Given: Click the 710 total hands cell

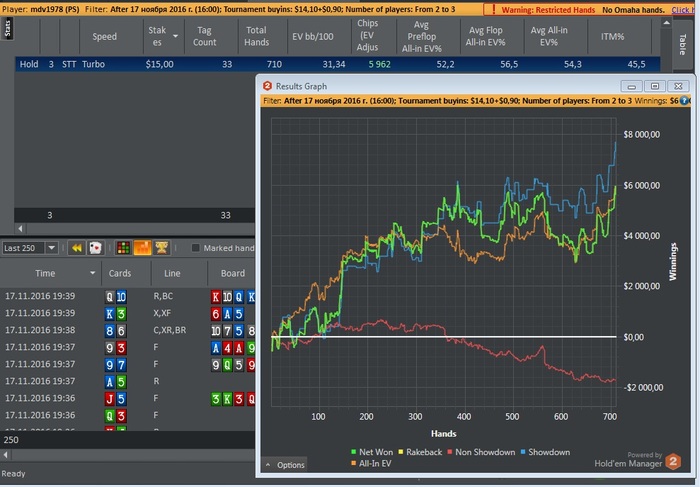Looking at the screenshot, I should [274, 64].
